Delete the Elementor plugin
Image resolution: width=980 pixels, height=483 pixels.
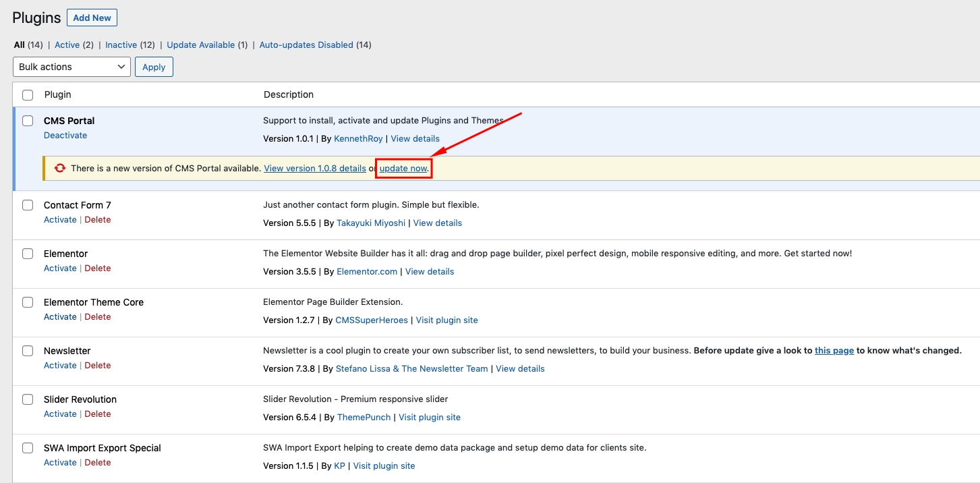pos(98,268)
